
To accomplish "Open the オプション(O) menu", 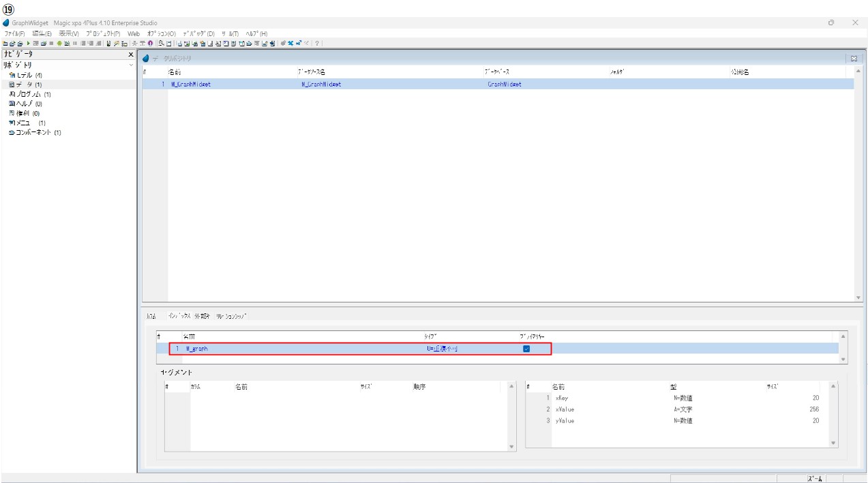I will (x=161, y=33).
